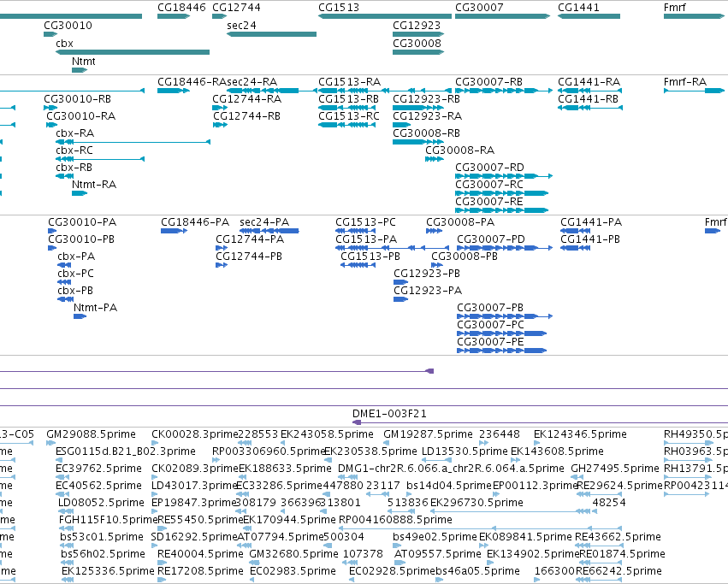Screen dimensions: 728x584
Task: Select transcript CG30010-RB
Action: (x=77, y=99)
